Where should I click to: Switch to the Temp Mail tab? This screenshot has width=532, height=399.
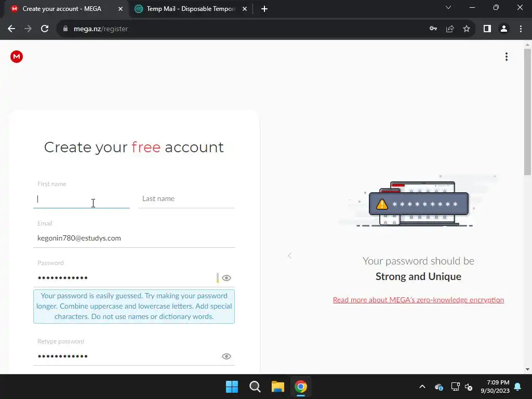[191, 9]
